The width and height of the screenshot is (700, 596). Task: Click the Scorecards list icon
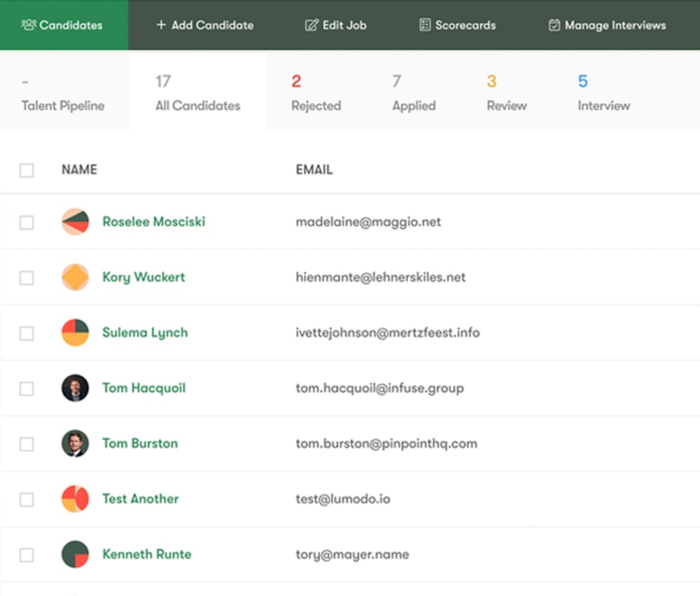pyautogui.click(x=425, y=25)
